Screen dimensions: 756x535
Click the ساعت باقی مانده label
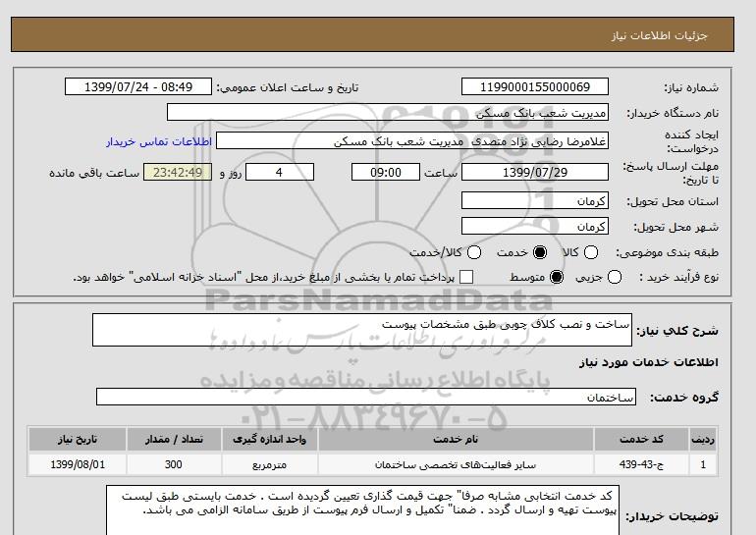click(x=94, y=173)
